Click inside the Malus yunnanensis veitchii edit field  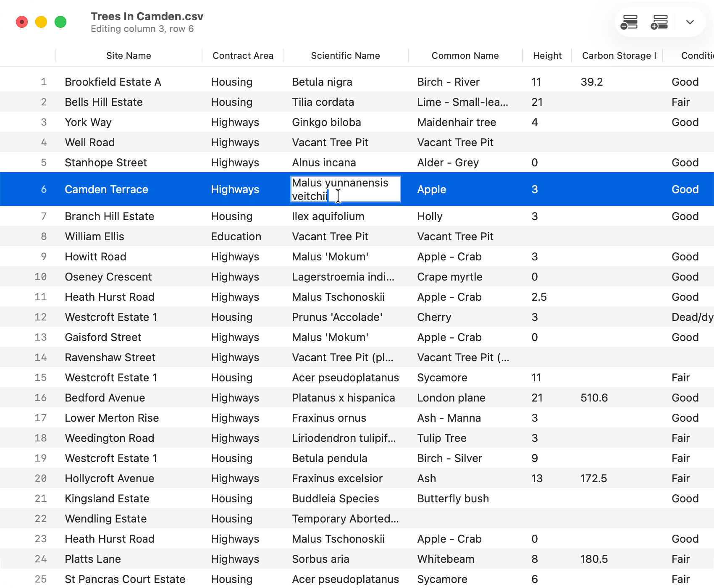coord(345,189)
